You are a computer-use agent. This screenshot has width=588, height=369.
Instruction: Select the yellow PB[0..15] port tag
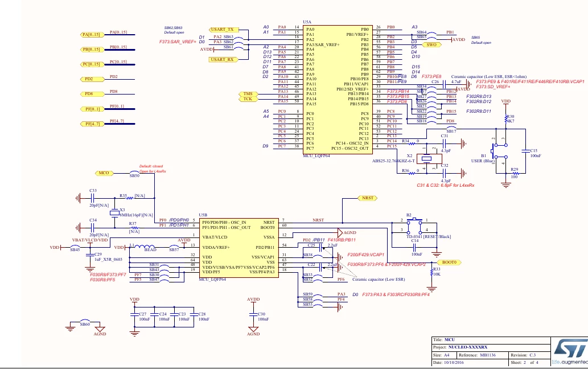92,50
